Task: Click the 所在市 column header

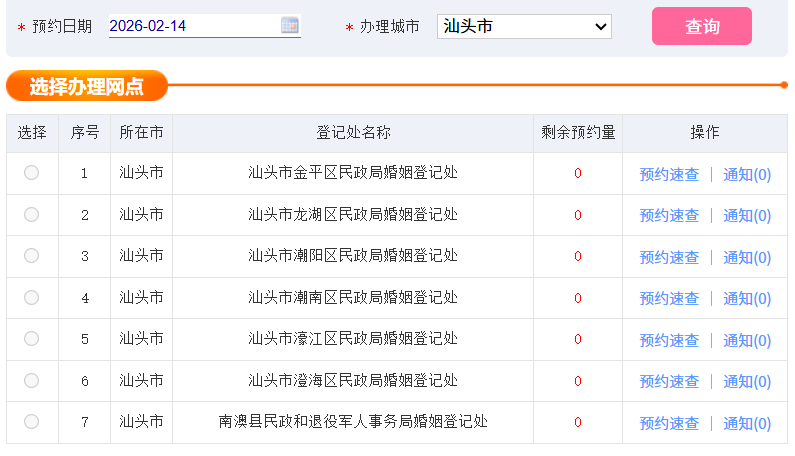Action: tap(141, 133)
